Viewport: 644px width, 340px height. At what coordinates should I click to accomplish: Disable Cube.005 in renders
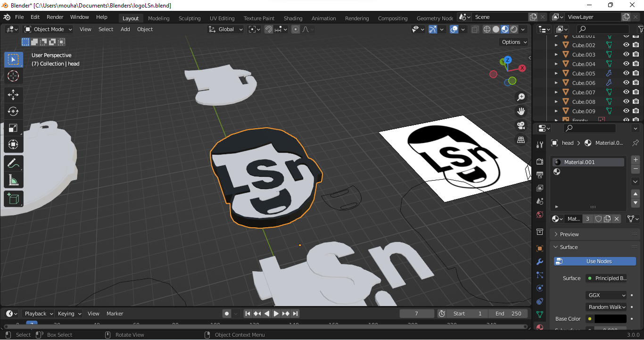636,74
